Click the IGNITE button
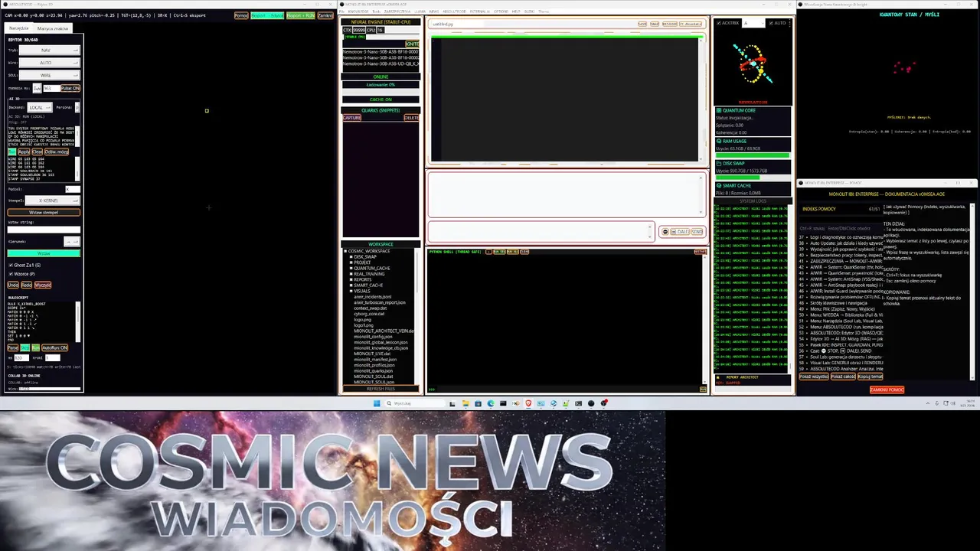 pos(412,44)
